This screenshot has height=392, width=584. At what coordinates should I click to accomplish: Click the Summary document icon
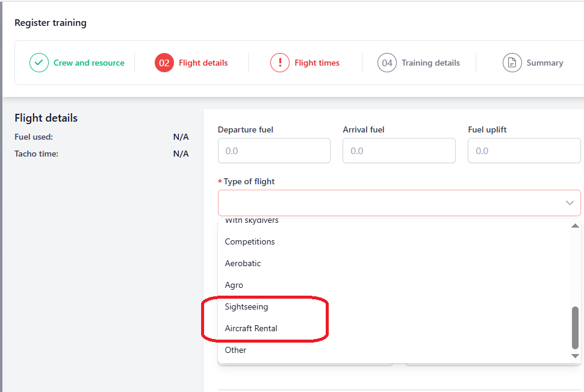[x=512, y=63]
